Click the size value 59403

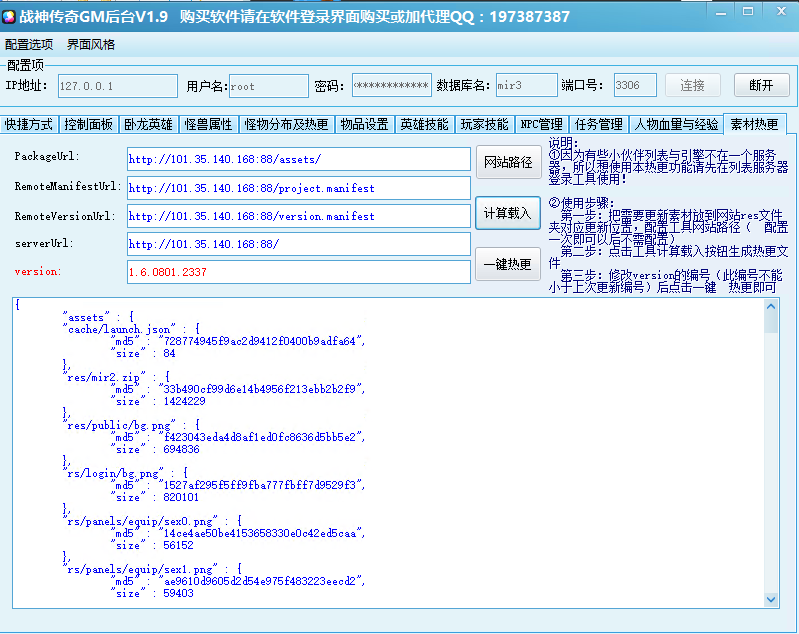(178, 593)
